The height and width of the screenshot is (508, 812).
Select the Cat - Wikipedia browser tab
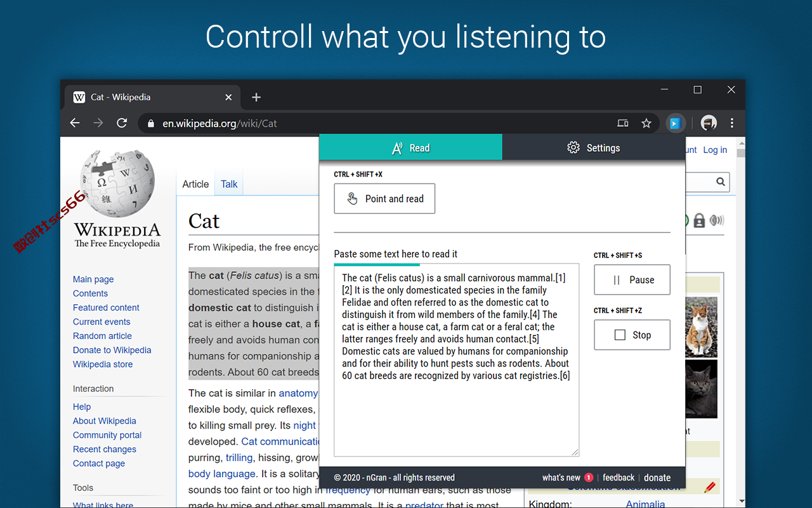[152, 97]
